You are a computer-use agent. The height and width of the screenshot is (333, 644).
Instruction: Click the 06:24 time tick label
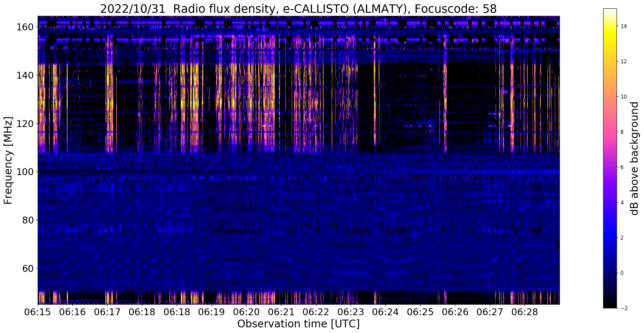[x=386, y=312]
